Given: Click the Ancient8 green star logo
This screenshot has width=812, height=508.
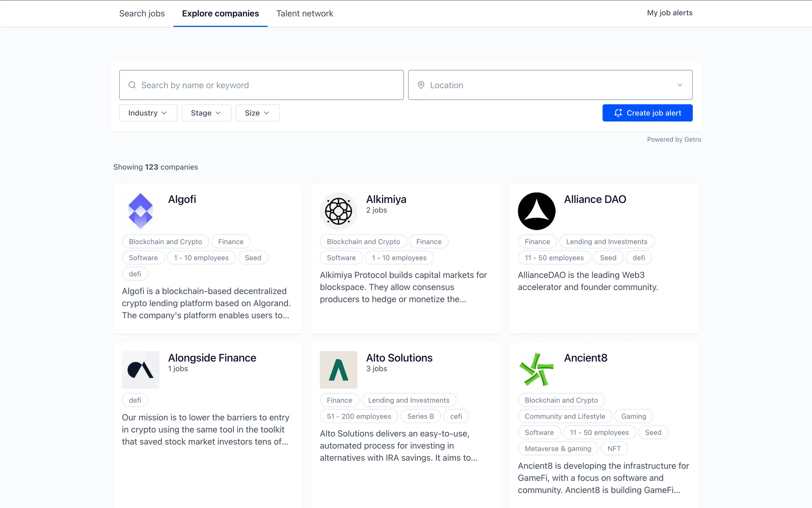Looking at the screenshot, I should point(536,370).
